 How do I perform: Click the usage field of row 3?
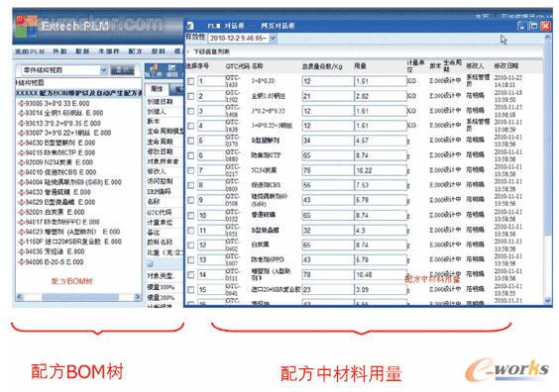(x=381, y=111)
